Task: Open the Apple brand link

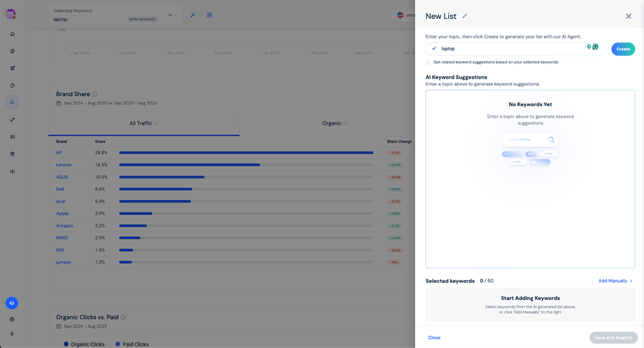Action: (62, 214)
